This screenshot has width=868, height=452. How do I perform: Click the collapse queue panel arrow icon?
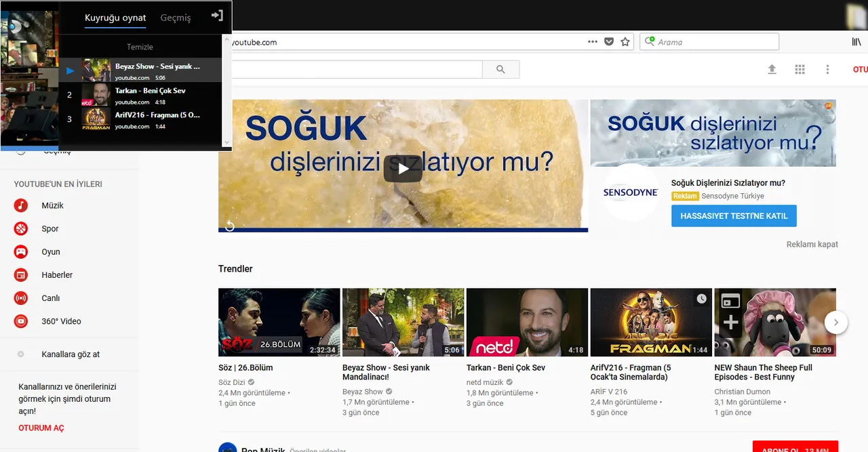point(217,16)
